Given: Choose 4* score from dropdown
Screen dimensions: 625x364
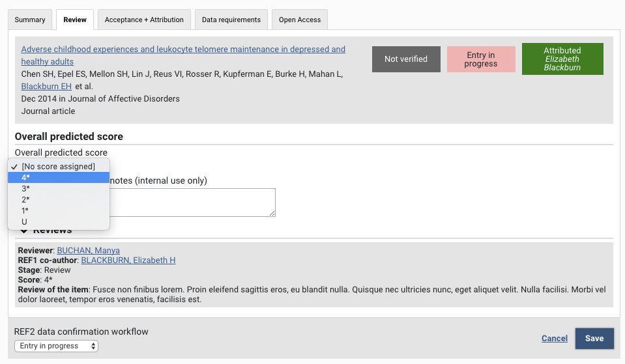Looking at the screenshot, I should click(25, 177).
